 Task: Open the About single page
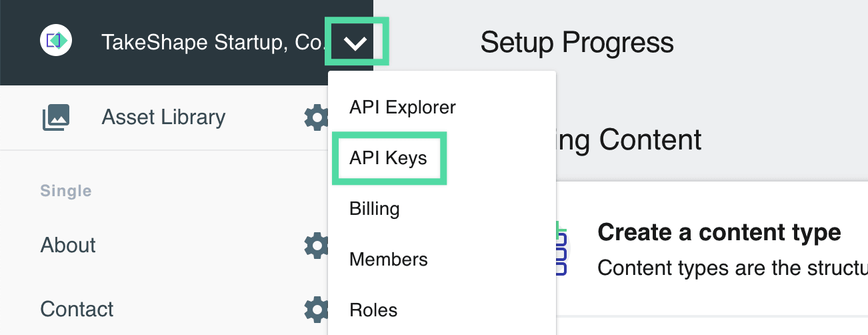point(68,245)
